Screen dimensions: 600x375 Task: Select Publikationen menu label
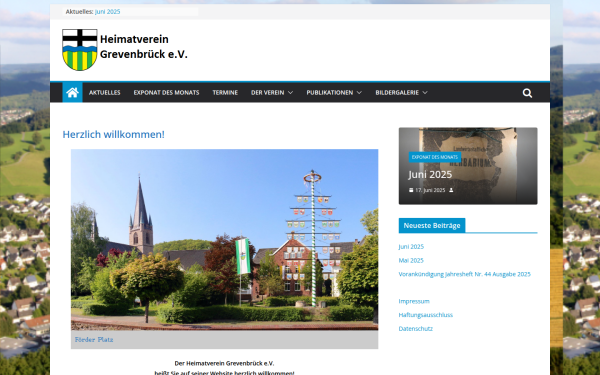coord(329,93)
